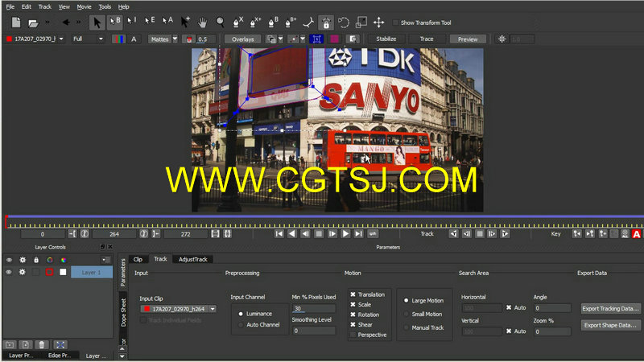Toggle the lock tangents padlock tool
This screenshot has height=362, width=644.
(326, 23)
